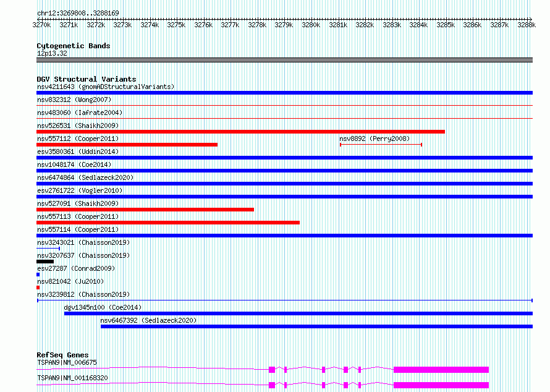Select the short blue nsv3243021 span
Screen dimensions: 550x392
48,249
